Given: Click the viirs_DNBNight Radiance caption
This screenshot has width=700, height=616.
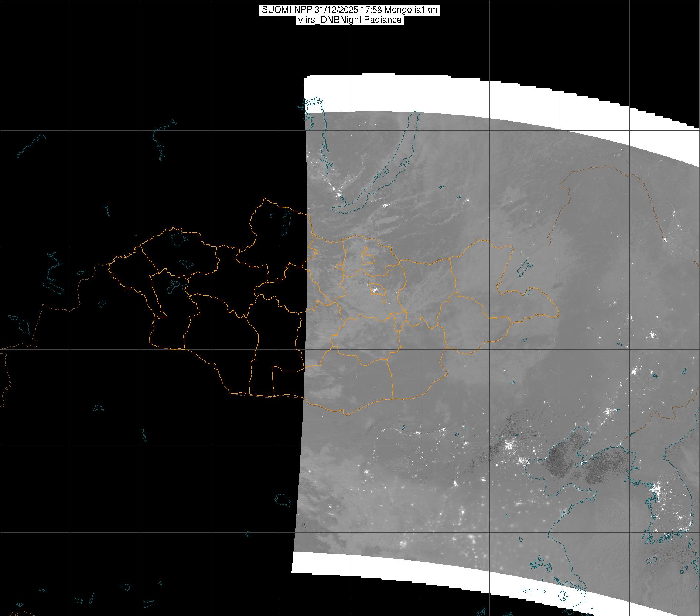Looking at the screenshot, I should click(349, 20).
